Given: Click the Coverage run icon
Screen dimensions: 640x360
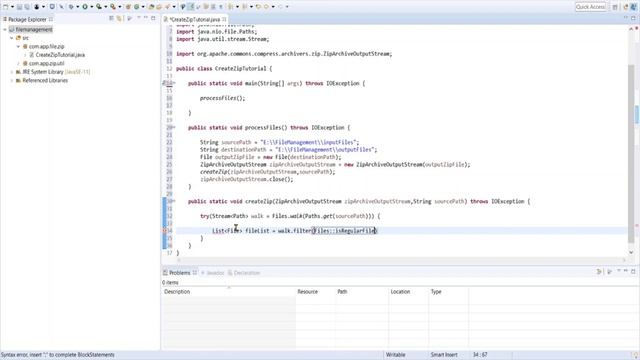Looking at the screenshot, I should click(99, 7).
